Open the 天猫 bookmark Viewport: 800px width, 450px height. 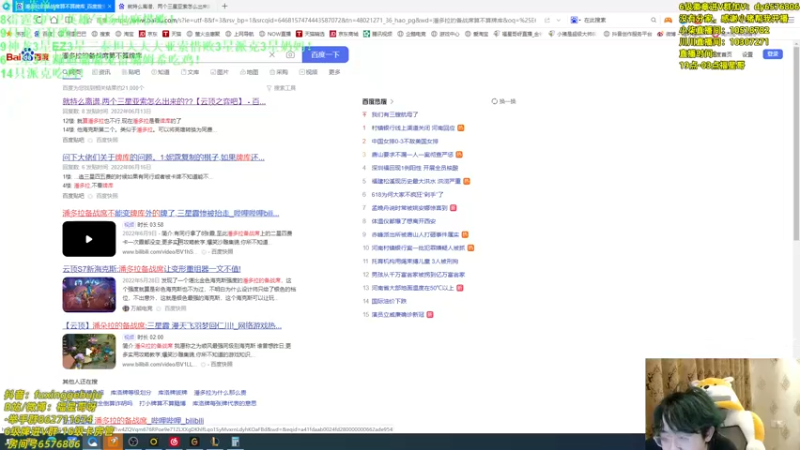171,34
